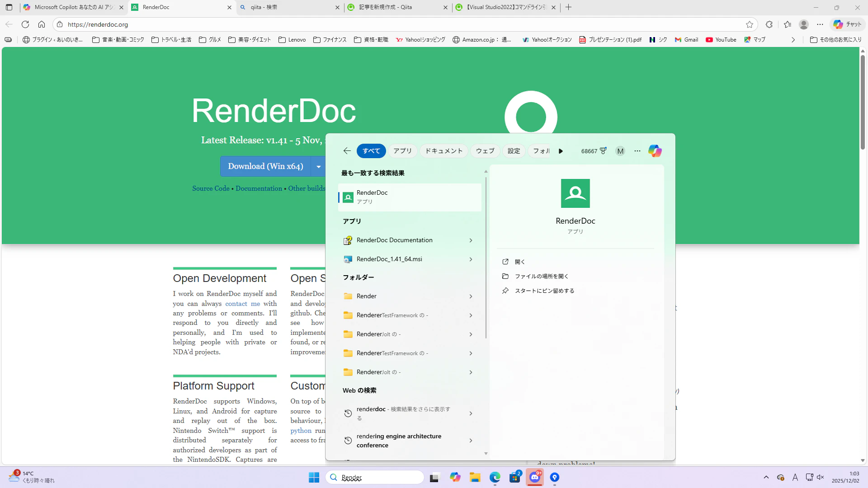The height and width of the screenshot is (488, 868).
Task: Select the アプリ filter tab
Action: click(x=402, y=151)
